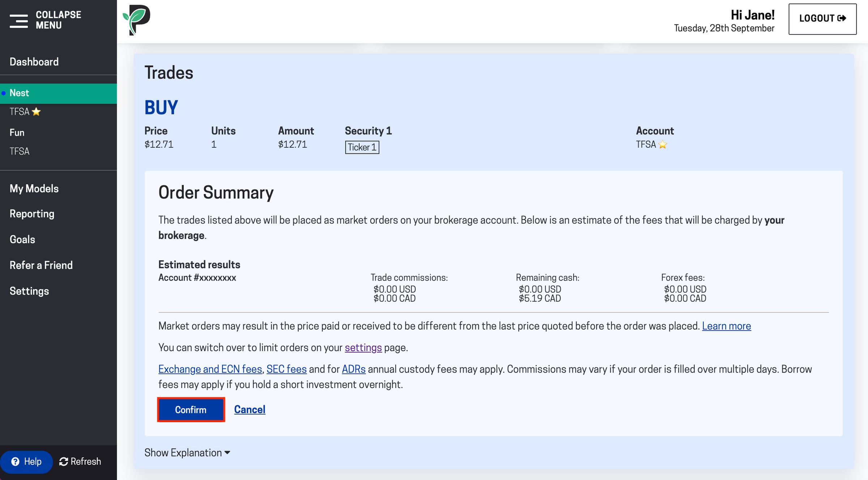868x480 pixels.
Task: Click the star beside sidebar TFSA
Action: click(36, 112)
